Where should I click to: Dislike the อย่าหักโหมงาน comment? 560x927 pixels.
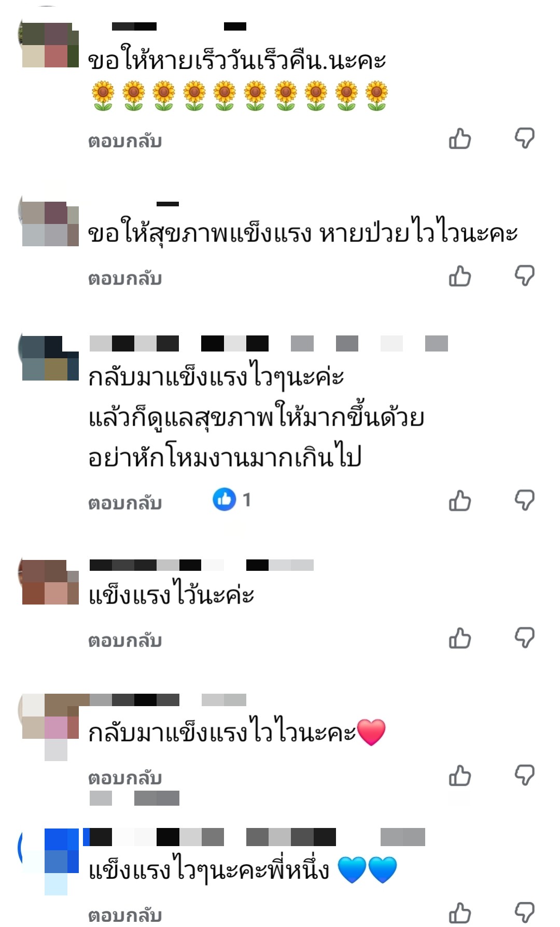(x=524, y=501)
